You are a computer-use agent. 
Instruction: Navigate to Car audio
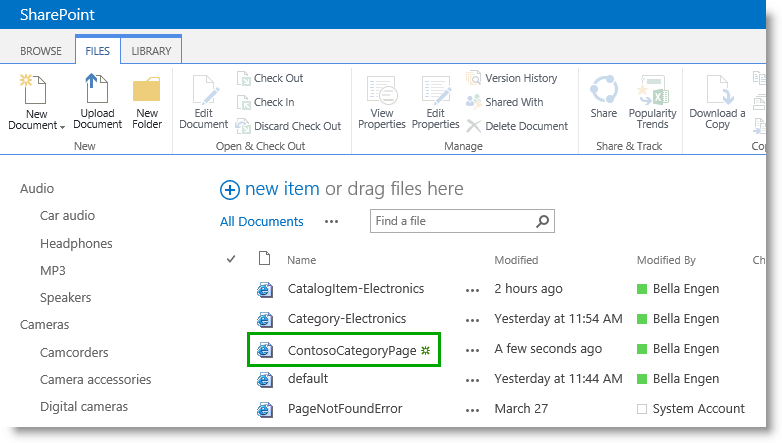pos(67,216)
